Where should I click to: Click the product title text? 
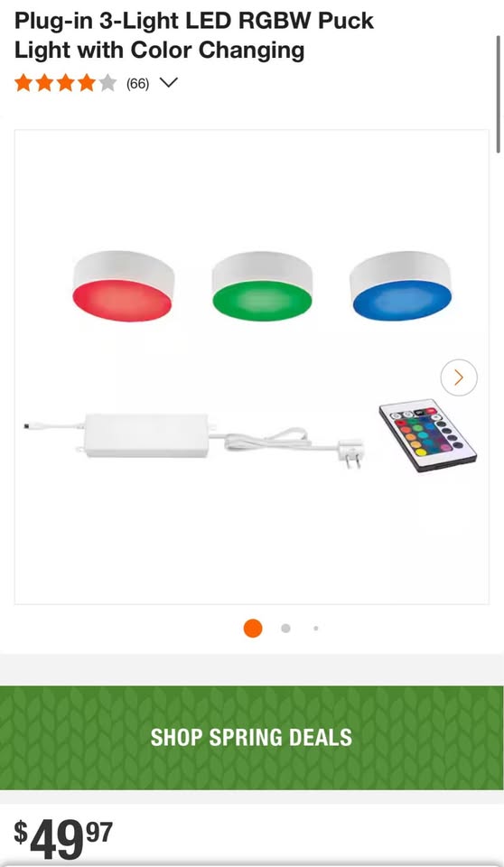click(193, 35)
